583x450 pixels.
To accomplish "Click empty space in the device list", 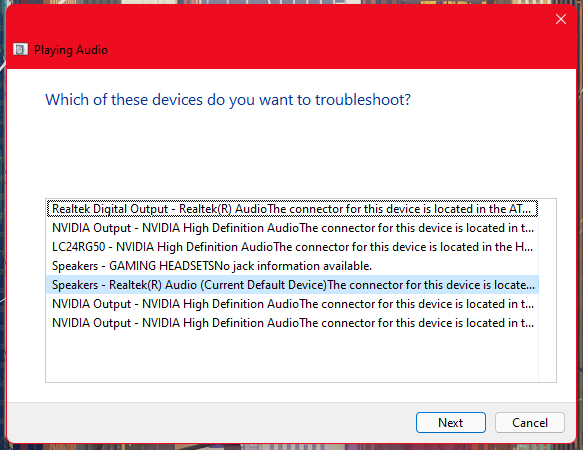I will click(x=292, y=357).
